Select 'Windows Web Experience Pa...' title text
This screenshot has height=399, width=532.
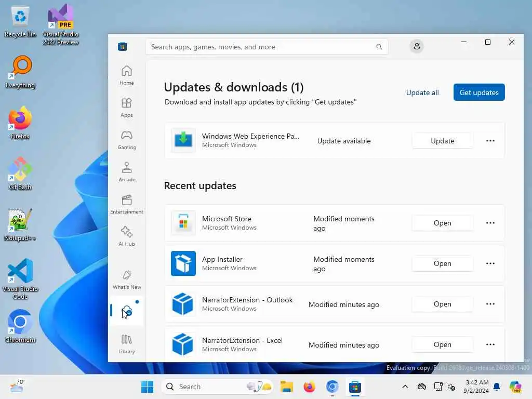[x=250, y=136]
